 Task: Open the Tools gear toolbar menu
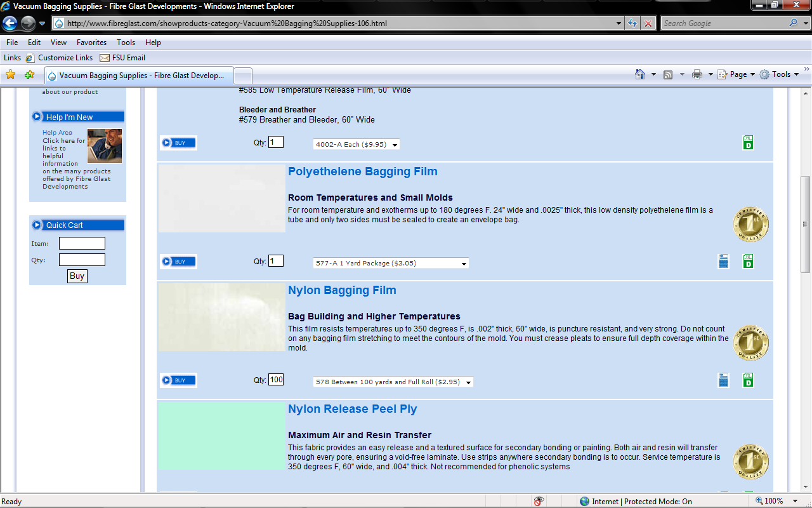780,74
